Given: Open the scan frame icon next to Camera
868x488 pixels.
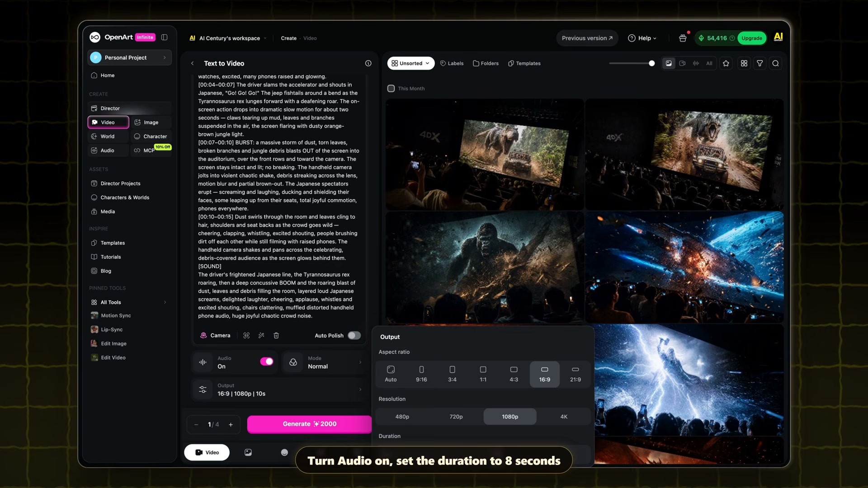Looking at the screenshot, I should [x=246, y=335].
